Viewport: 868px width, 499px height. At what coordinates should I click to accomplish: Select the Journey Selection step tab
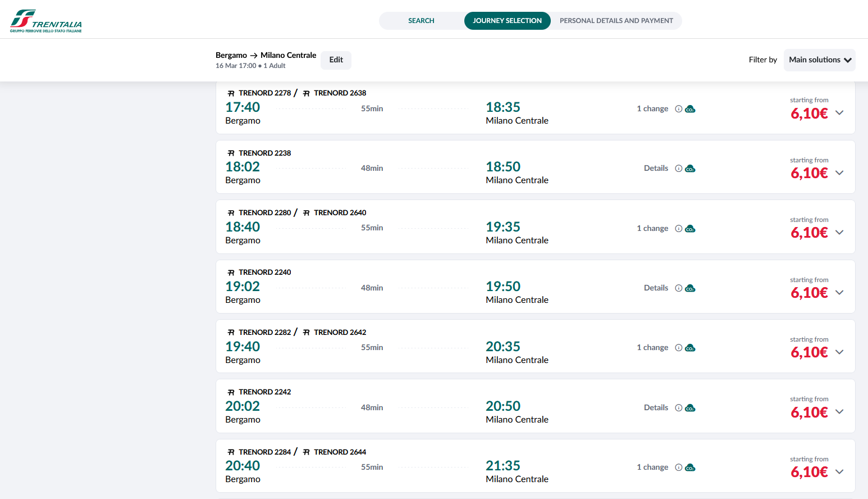point(507,21)
